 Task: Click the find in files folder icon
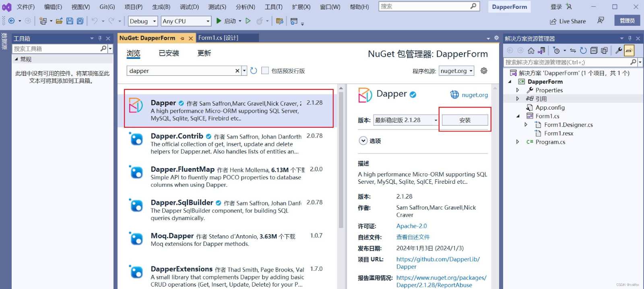(x=280, y=21)
